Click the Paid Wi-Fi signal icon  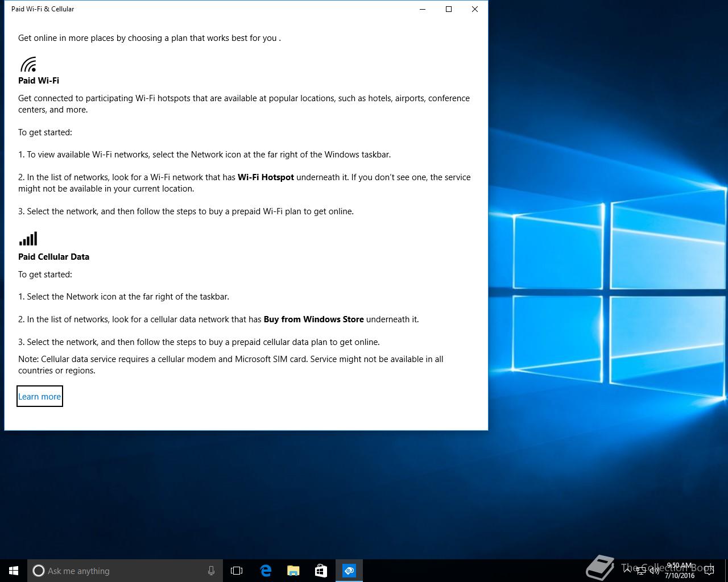click(28, 64)
